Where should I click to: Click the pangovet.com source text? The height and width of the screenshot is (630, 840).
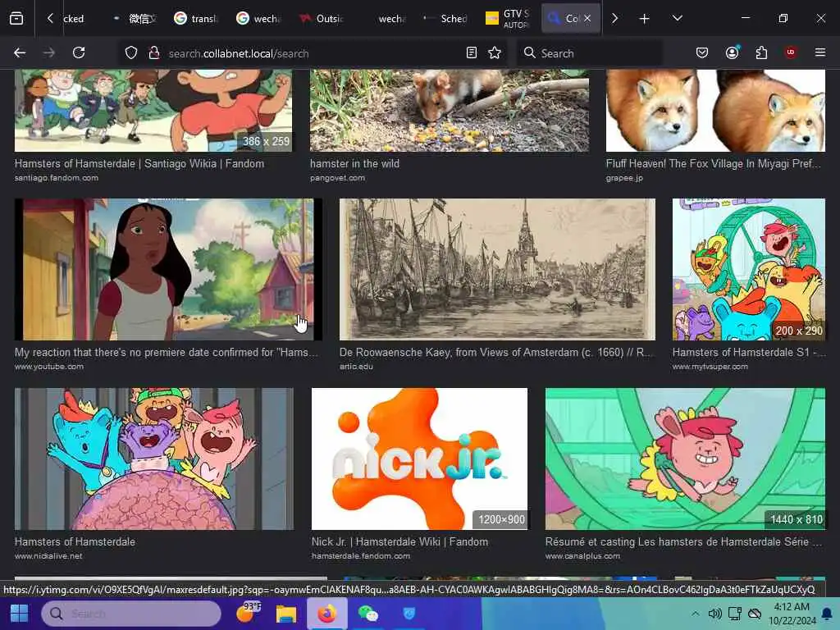337,178
